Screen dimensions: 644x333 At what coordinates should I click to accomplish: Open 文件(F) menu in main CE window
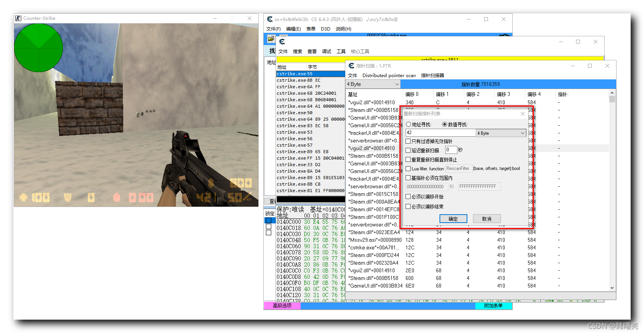(273, 29)
